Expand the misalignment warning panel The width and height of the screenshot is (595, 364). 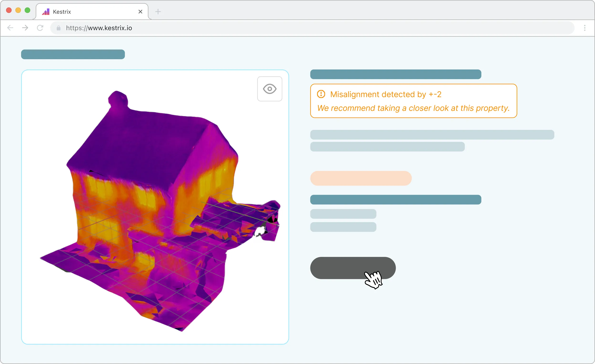(413, 101)
